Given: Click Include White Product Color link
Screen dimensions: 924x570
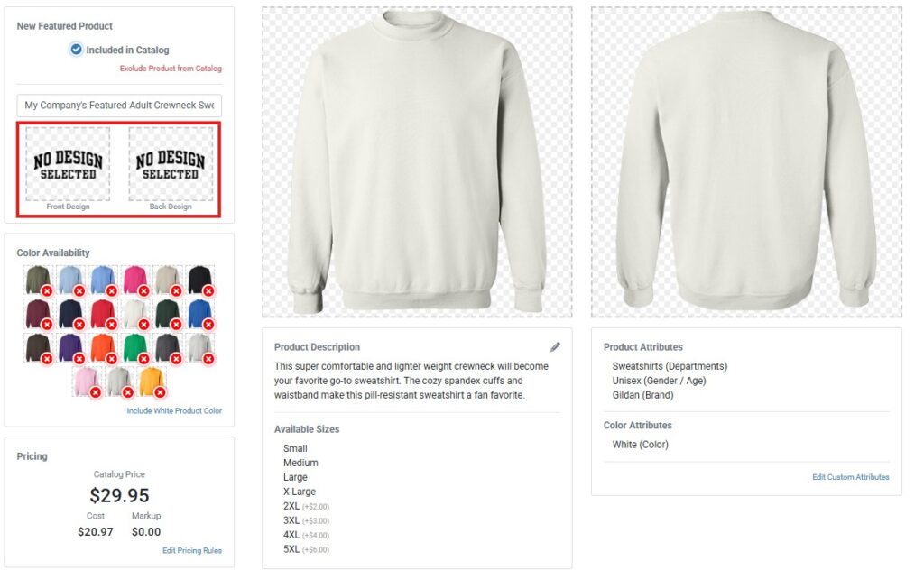Looking at the screenshot, I should 174,411.
